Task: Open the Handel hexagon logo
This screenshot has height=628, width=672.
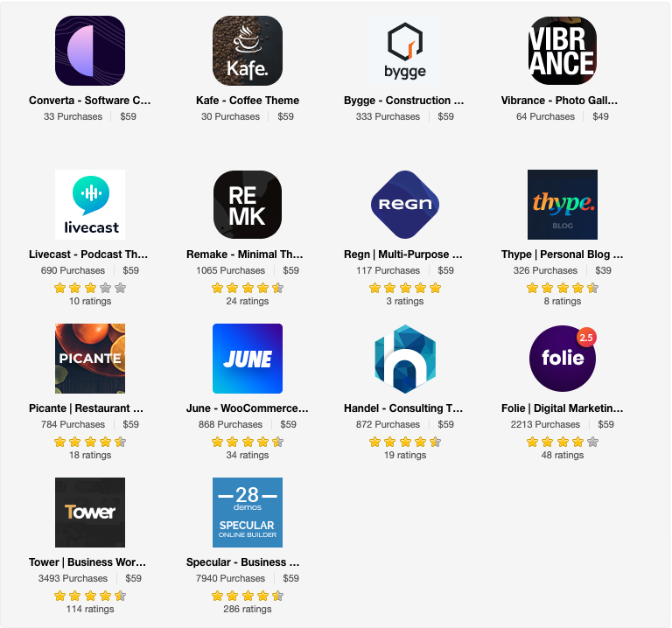Action: tap(405, 359)
